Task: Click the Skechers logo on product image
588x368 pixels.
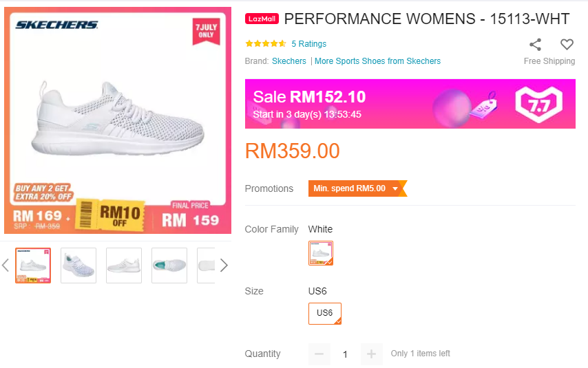Action: (56, 25)
